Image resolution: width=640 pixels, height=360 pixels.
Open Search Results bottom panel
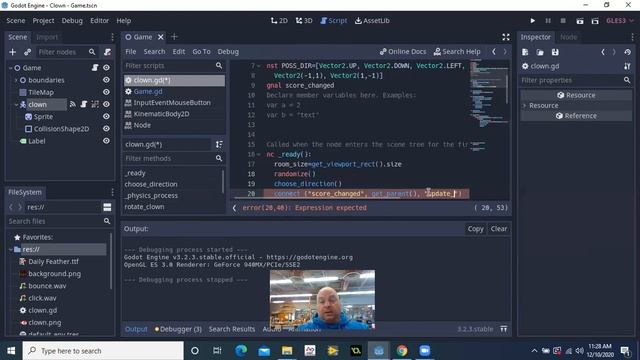232,329
